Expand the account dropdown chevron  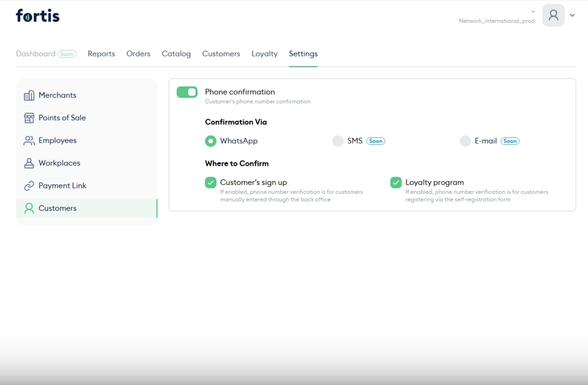coord(572,15)
